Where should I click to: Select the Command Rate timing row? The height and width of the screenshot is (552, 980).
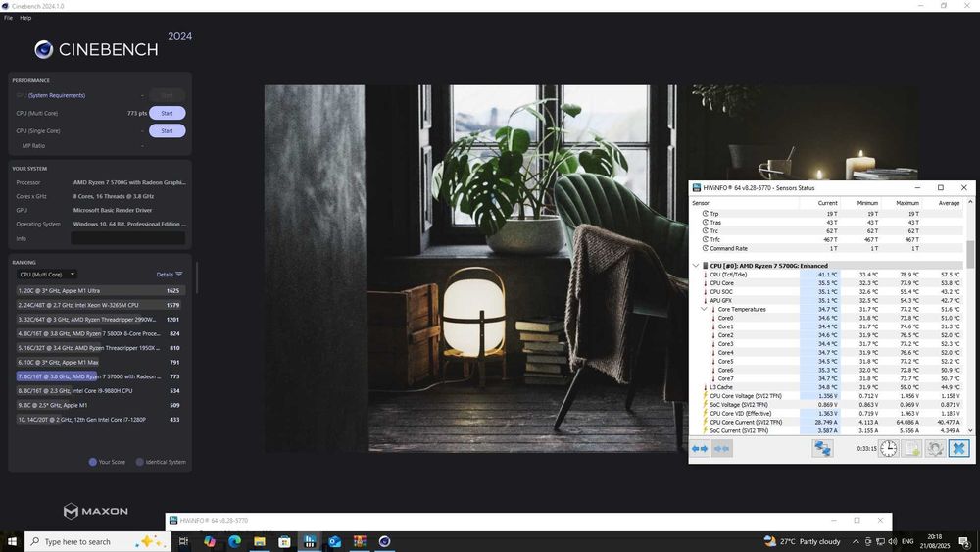(827, 248)
